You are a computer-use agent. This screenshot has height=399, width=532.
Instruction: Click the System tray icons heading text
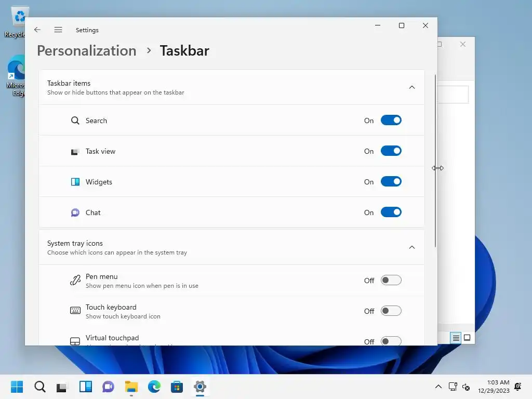coord(75,243)
